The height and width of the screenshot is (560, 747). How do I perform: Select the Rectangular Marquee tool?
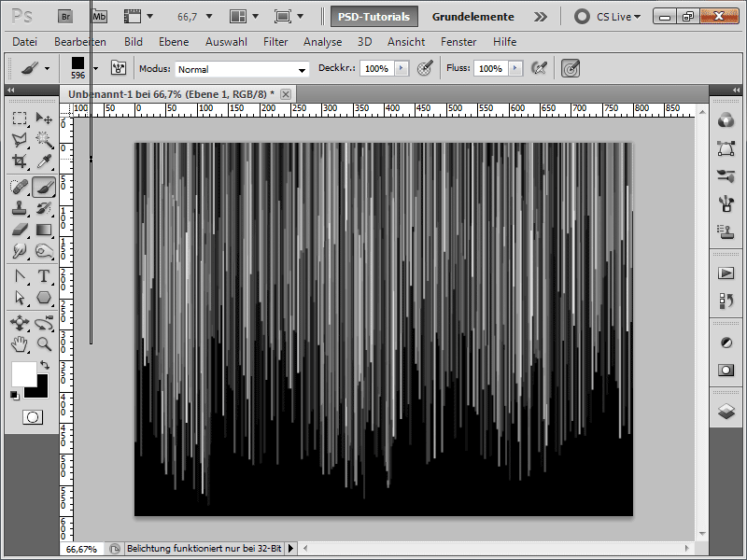(20, 118)
